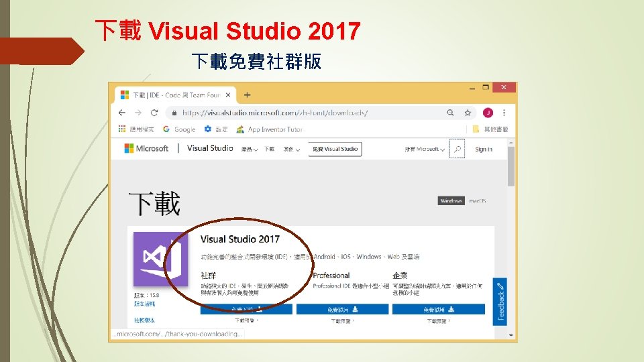
Task: Close the IDE download browser tab
Action: coord(228,95)
